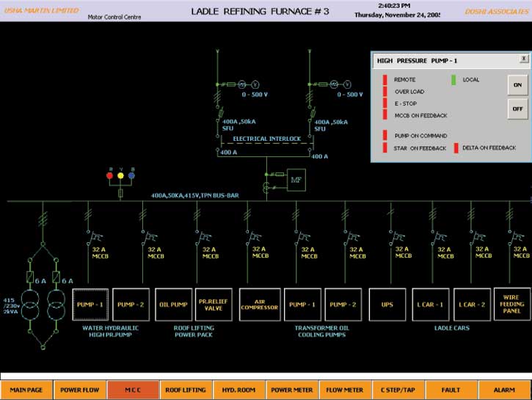Open the FLOW METER tab
The image size is (532, 400).
tap(345, 390)
